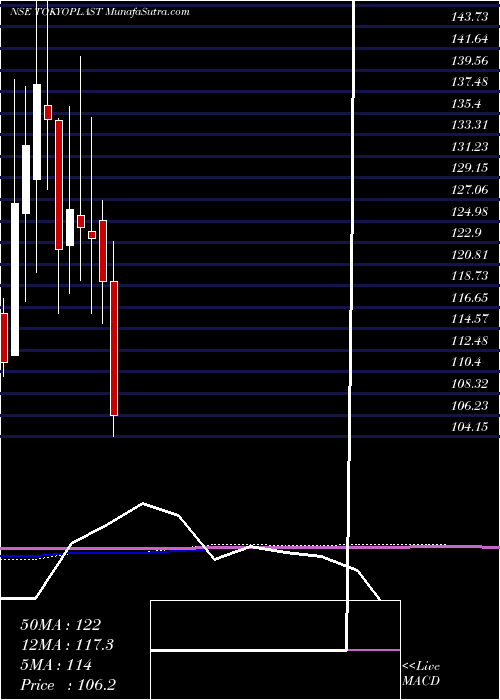The width and height of the screenshot is (500, 700).
Task: Click the 143.73 price axis label
Action: [470, 18]
